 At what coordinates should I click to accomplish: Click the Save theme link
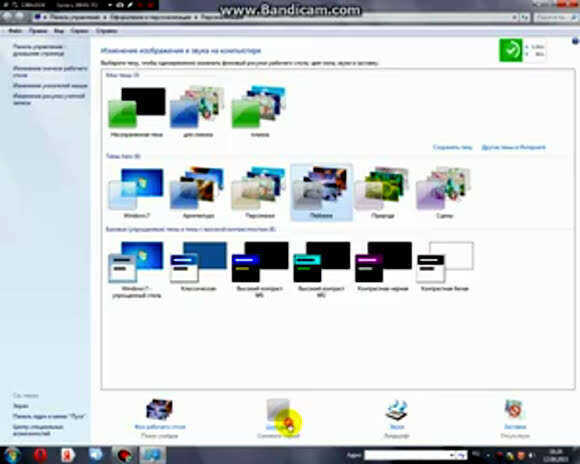(452, 147)
